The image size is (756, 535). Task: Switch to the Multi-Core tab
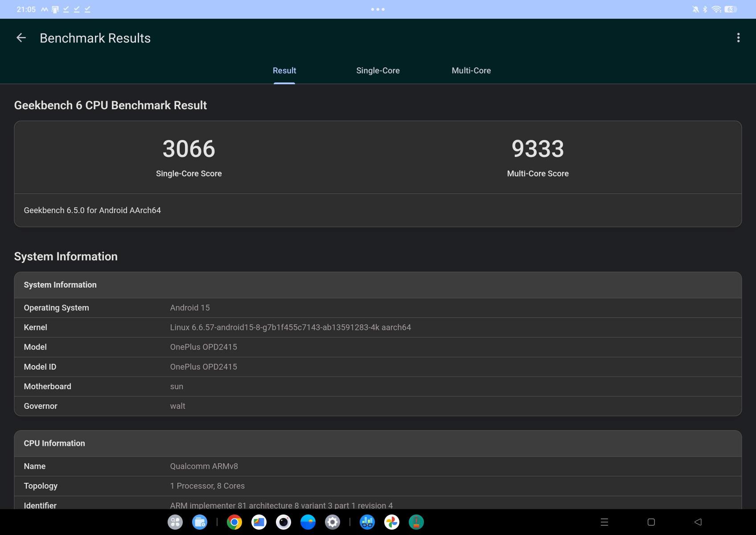pos(471,70)
